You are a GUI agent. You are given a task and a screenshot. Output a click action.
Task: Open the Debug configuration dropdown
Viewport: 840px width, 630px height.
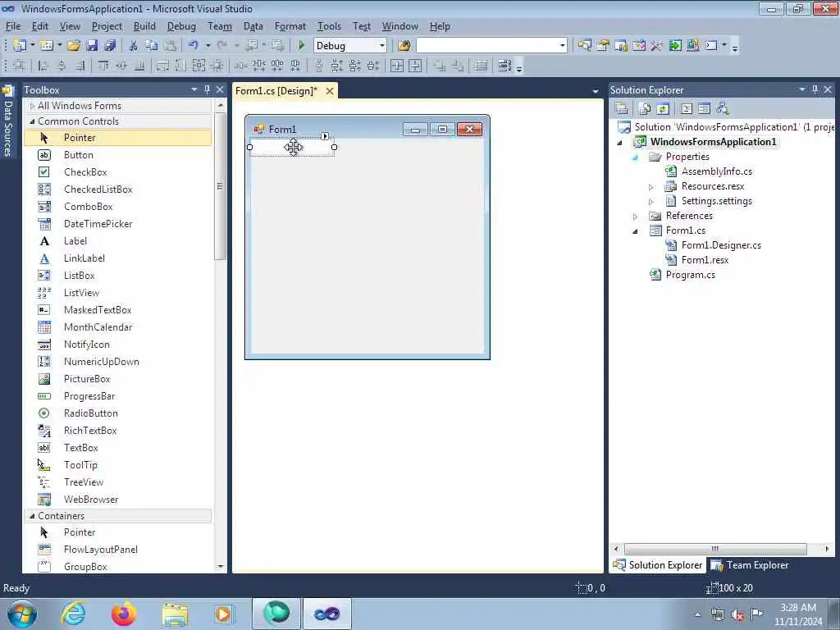pos(381,46)
